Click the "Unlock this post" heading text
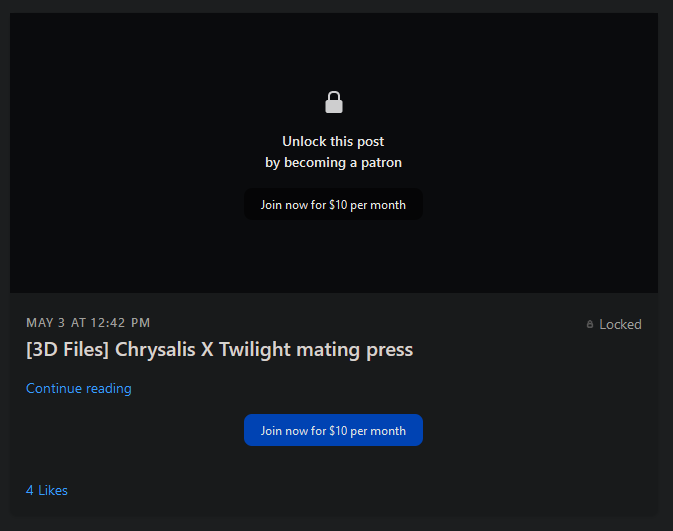Image resolution: width=673 pixels, height=531 pixels. (x=333, y=141)
